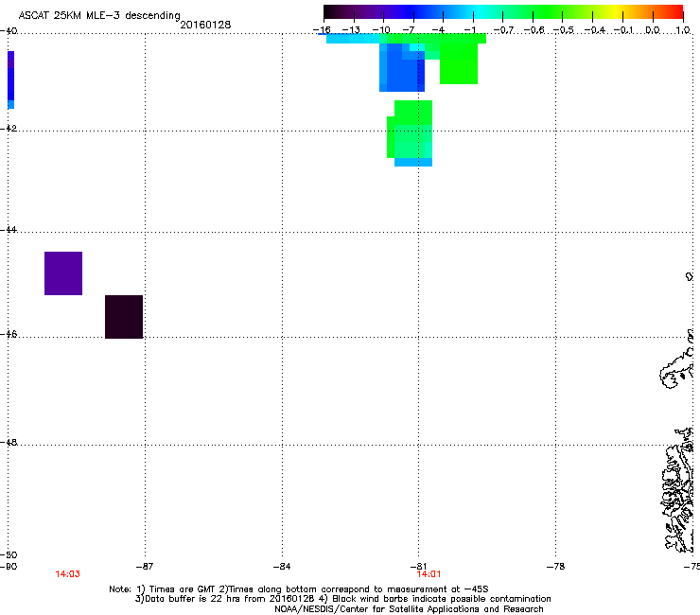Click the '-0.7' color bar label
700x615 pixels.
tap(503, 30)
